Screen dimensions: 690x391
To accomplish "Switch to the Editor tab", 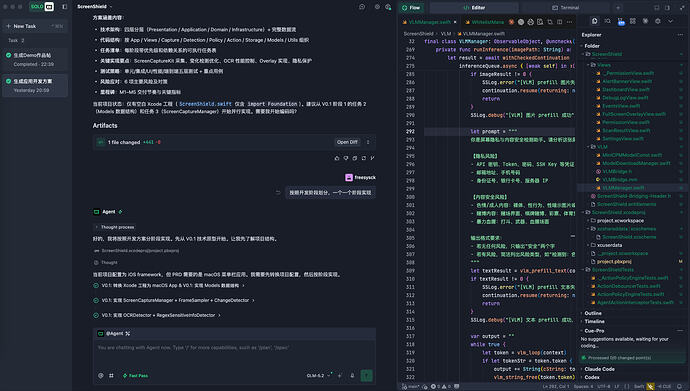I will 474,7.
